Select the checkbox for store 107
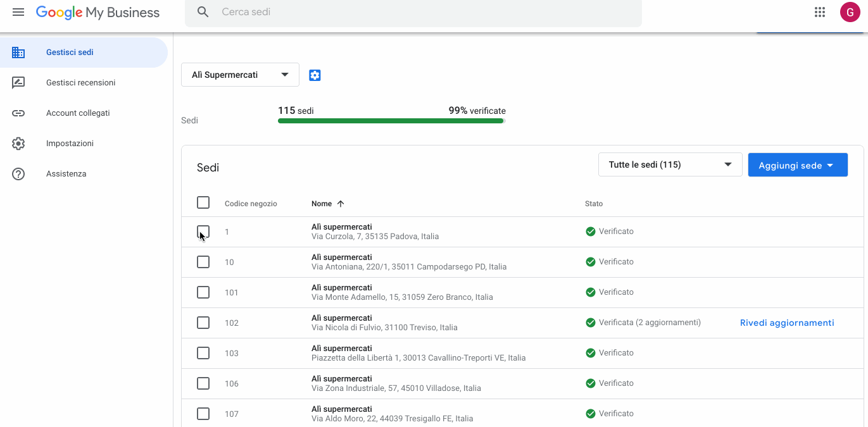The image size is (868, 427). 203,414
